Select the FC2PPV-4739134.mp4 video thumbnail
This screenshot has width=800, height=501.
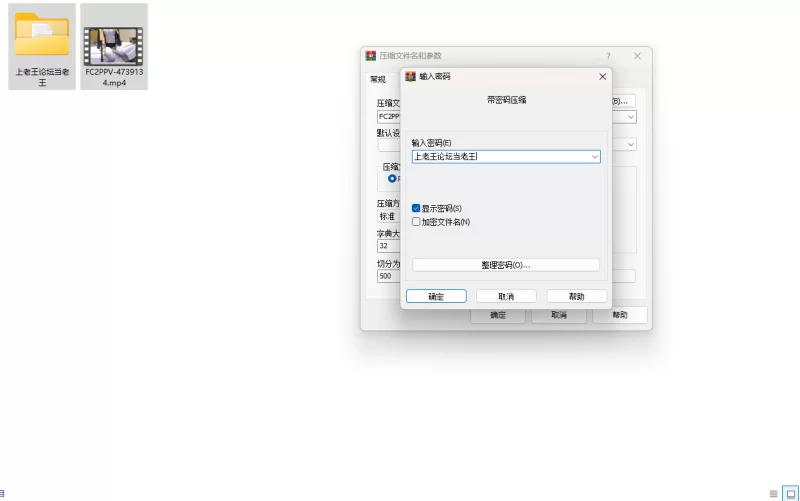coord(113,46)
